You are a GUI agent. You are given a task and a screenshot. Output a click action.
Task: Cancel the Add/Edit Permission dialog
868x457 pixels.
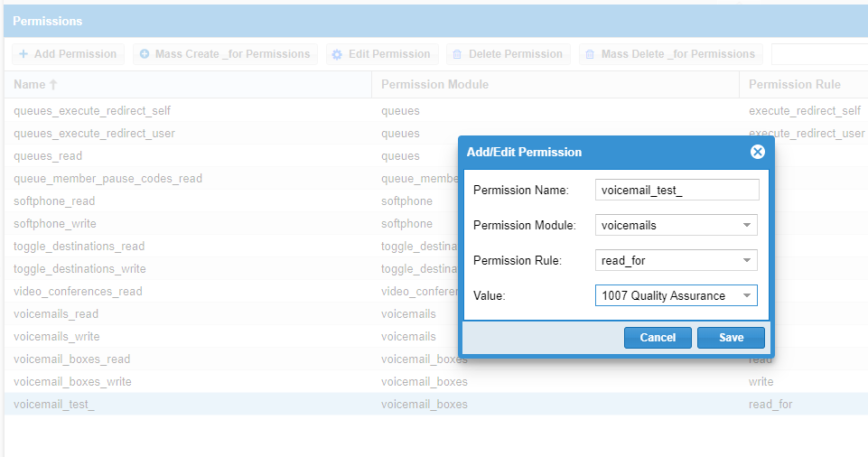[658, 338]
